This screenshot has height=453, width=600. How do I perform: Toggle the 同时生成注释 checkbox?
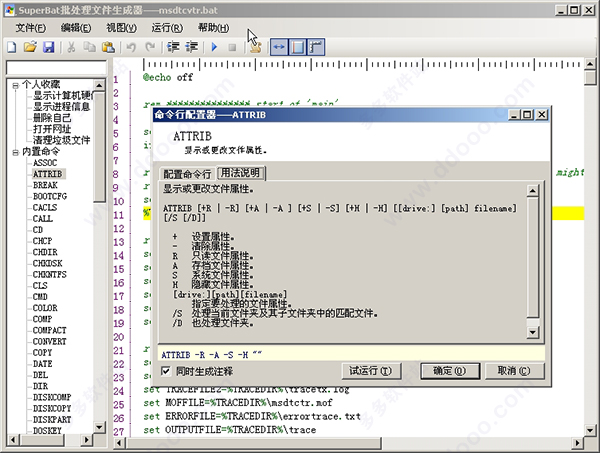tap(166, 371)
